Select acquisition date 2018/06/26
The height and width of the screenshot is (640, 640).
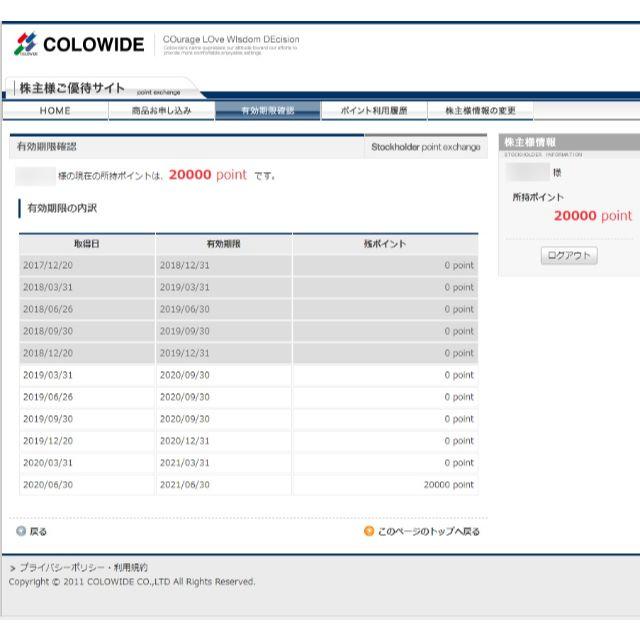48,309
